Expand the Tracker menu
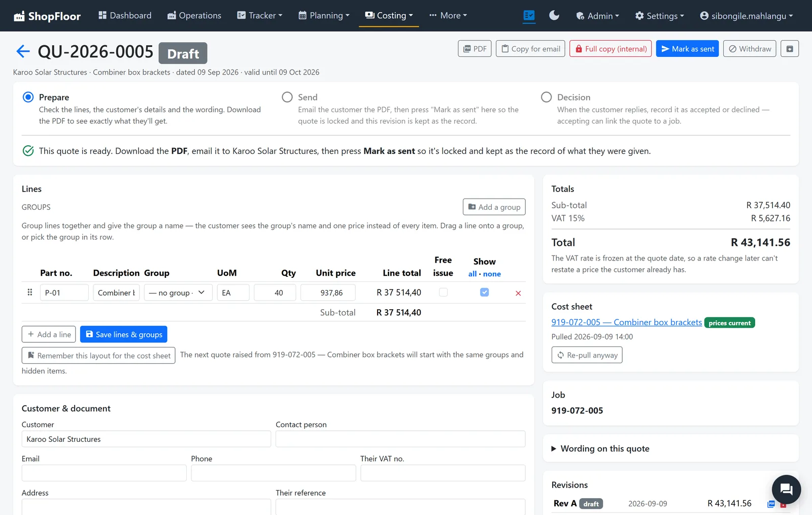 pyautogui.click(x=259, y=16)
